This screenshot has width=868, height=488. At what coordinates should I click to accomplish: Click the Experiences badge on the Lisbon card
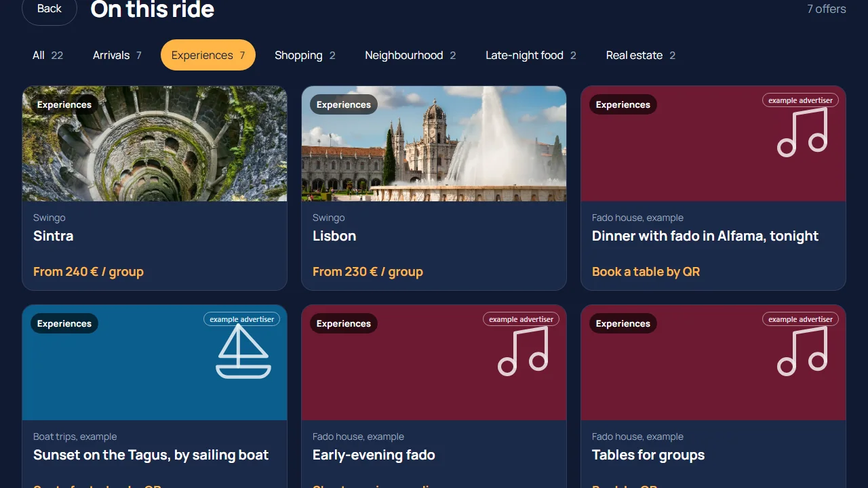[x=344, y=104]
